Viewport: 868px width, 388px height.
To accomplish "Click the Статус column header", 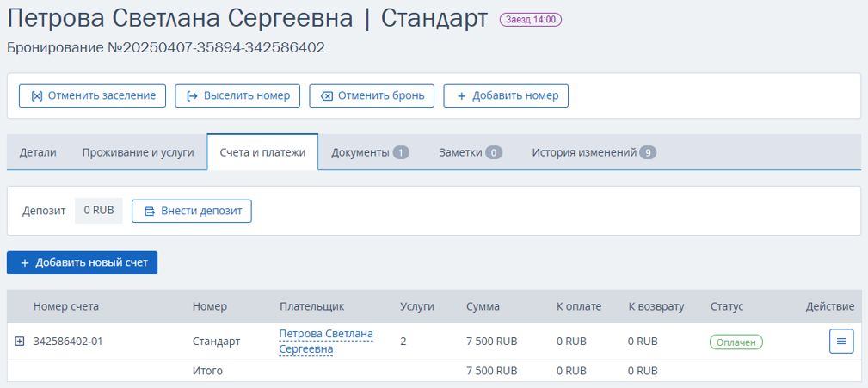I will (727, 306).
